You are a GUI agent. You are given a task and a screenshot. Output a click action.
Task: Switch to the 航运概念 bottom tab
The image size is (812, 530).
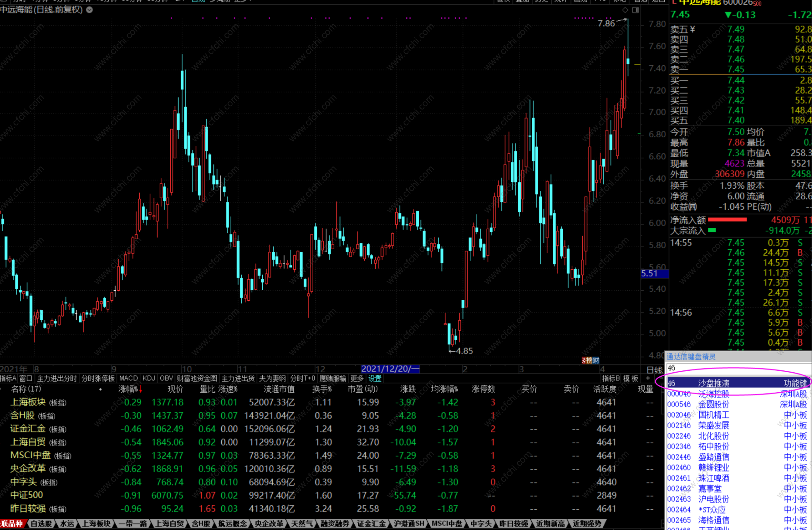[x=233, y=524]
